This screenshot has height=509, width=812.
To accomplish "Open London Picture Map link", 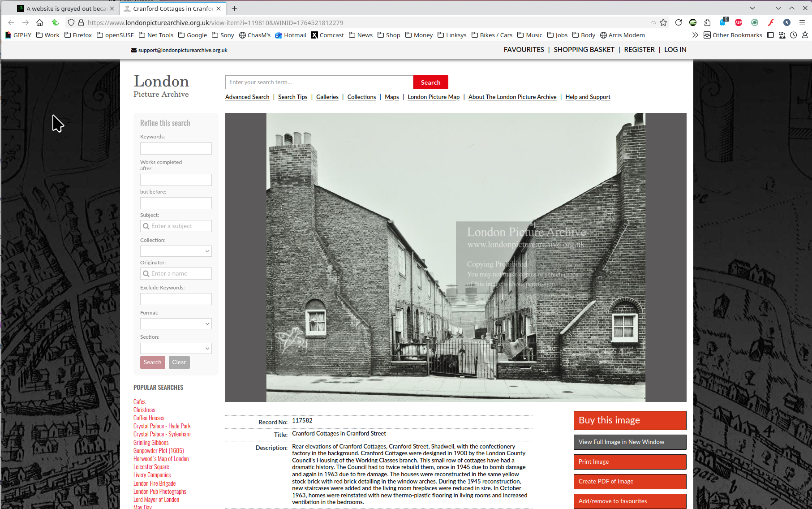I will point(434,97).
